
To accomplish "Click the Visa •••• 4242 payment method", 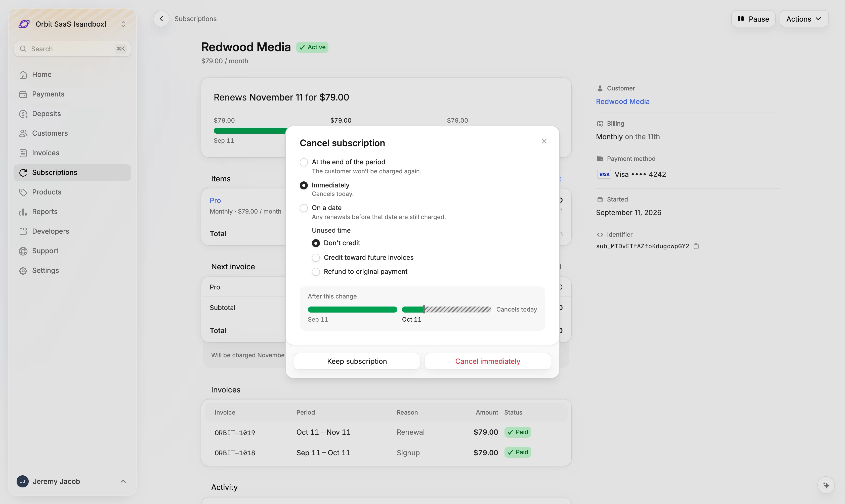I will click(x=631, y=174).
